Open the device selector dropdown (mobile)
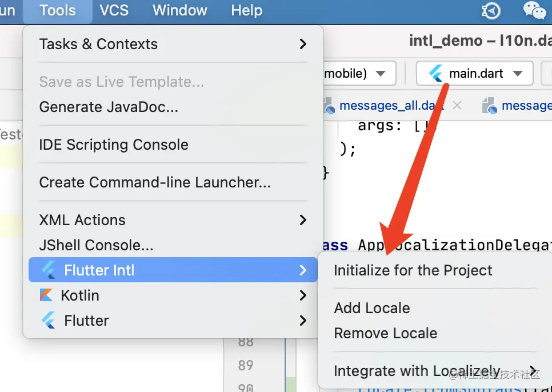The height and width of the screenshot is (392, 552). point(359,73)
